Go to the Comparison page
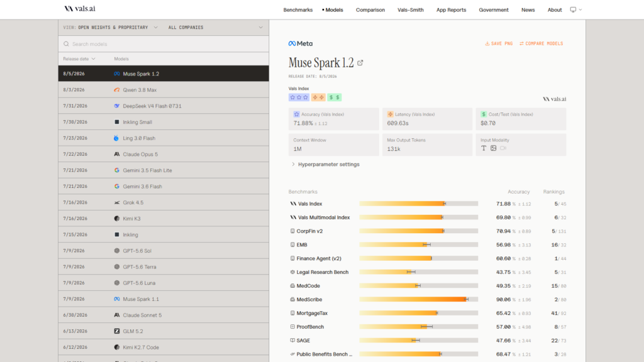The height and width of the screenshot is (362, 644). [x=370, y=10]
